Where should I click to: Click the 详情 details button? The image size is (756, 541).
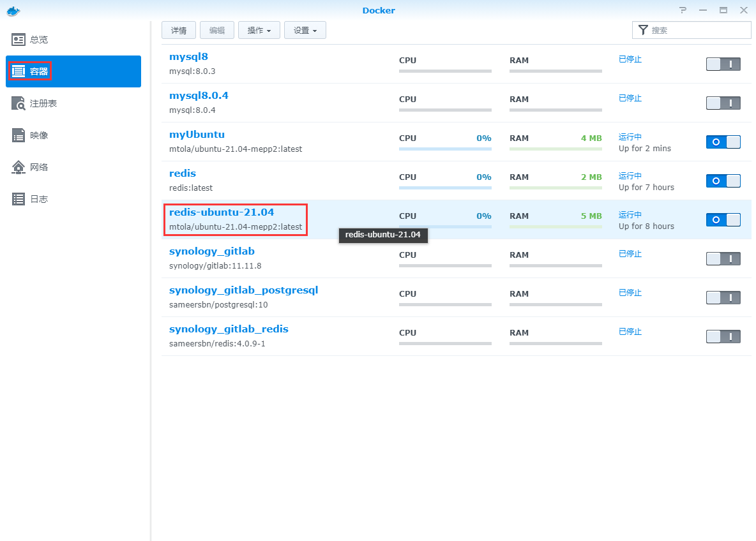click(179, 31)
